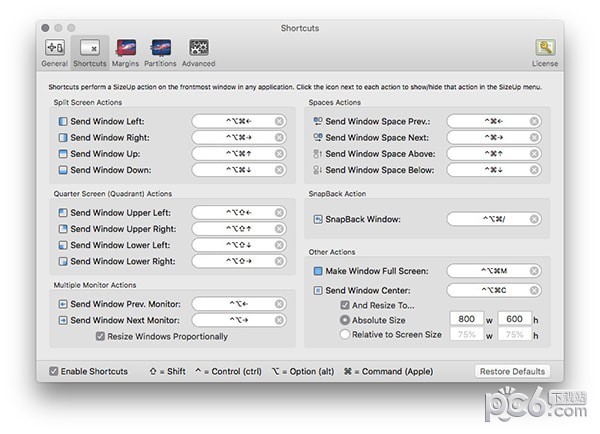Clear the Send Window Right shortcut
The width and height of the screenshot is (600, 434).
(x=279, y=137)
